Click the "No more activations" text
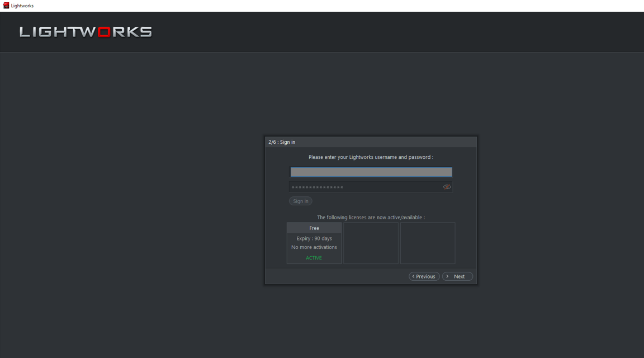 (314, 247)
